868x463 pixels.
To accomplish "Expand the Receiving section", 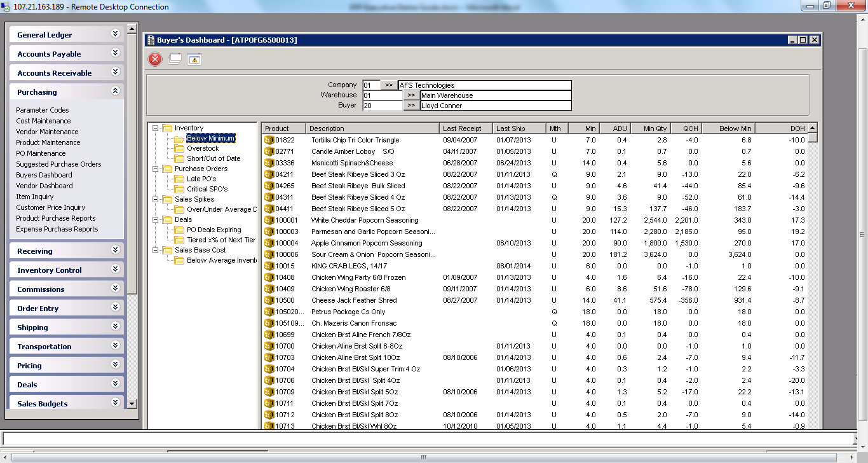I will tap(66, 251).
